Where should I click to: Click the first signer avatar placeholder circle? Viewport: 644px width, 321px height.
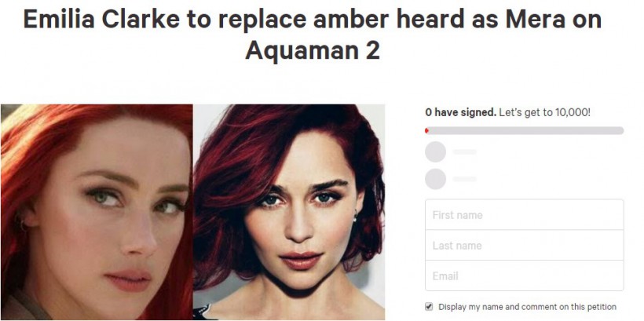coord(435,152)
